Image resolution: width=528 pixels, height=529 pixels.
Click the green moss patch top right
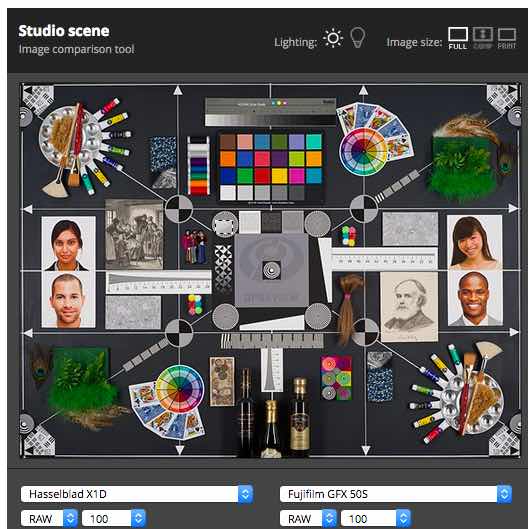click(x=463, y=166)
